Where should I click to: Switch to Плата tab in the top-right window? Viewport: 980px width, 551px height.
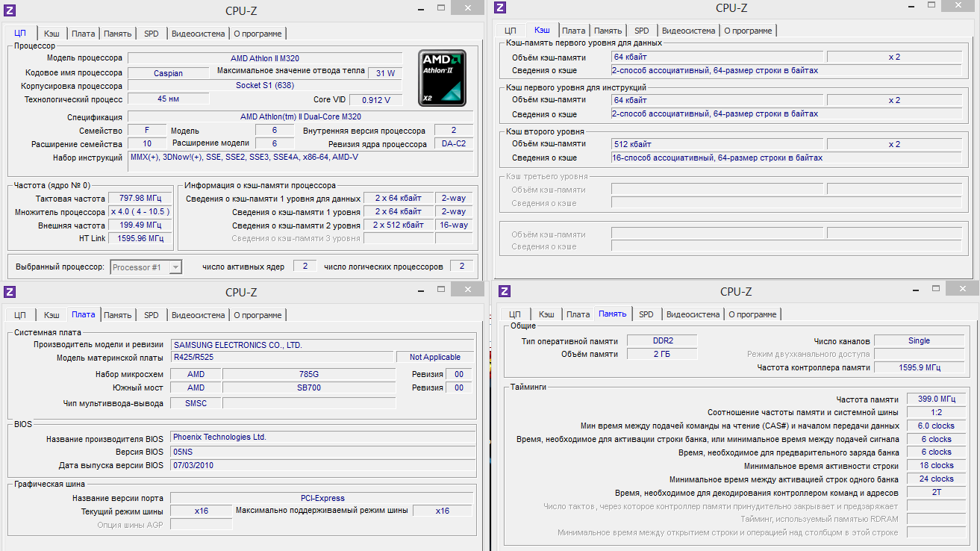tap(573, 31)
